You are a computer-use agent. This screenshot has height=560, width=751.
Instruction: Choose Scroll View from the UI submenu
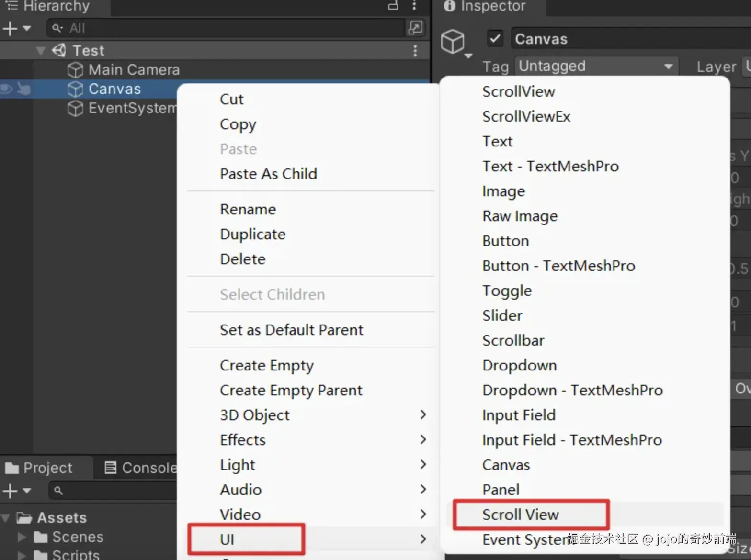[521, 515]
